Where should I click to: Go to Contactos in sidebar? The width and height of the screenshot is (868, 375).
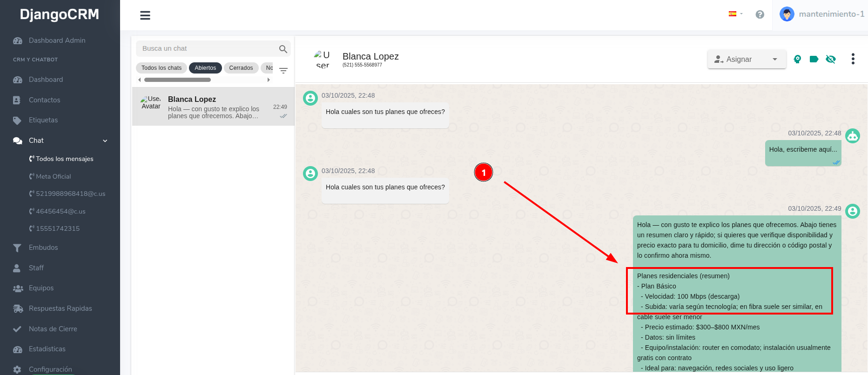click(44, 100)
